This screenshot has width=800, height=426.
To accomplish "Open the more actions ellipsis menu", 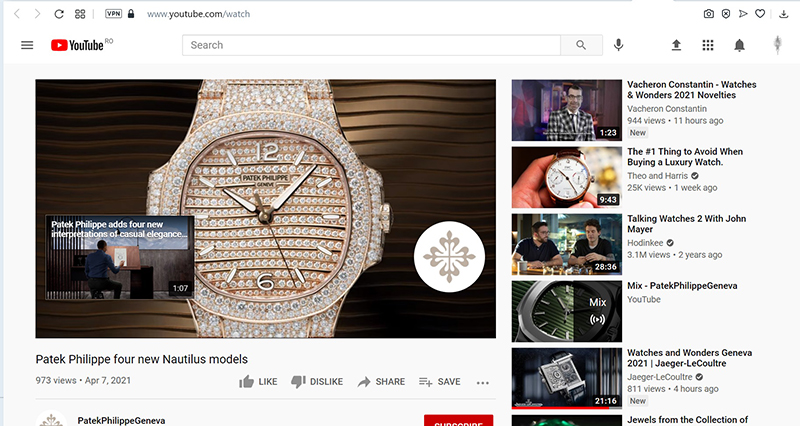I will click(x=483, y=382).
